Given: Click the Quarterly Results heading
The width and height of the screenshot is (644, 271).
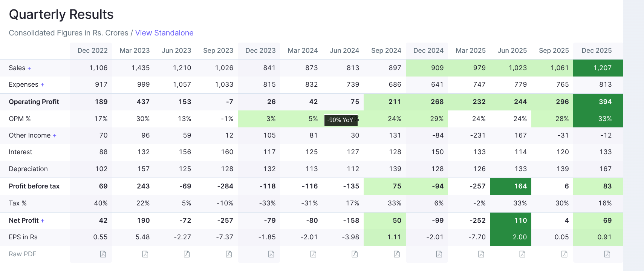Looking at the screenshot, I should tap(61, 14).
